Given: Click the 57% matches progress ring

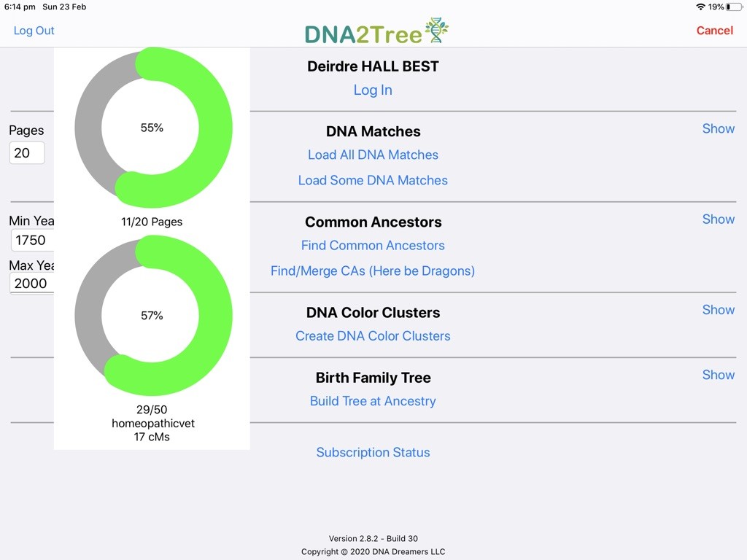Looking at the screenshot, I should (153, 315).
